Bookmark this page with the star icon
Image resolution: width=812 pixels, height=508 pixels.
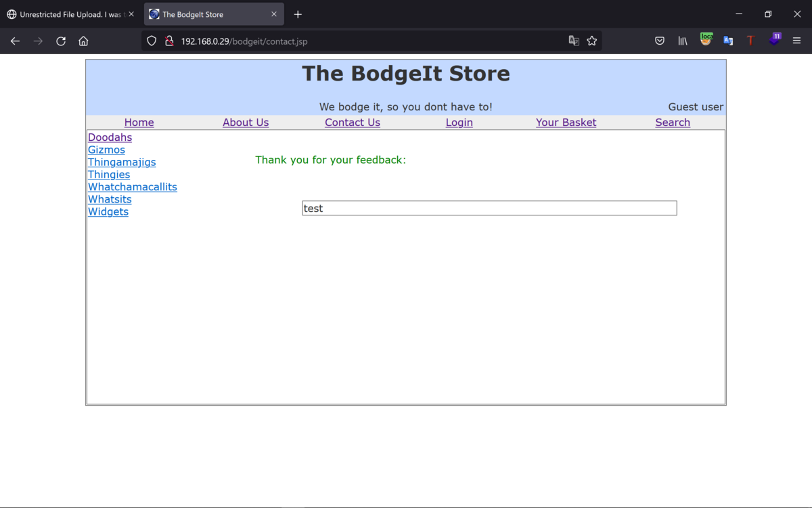click(x=592, y=41)
